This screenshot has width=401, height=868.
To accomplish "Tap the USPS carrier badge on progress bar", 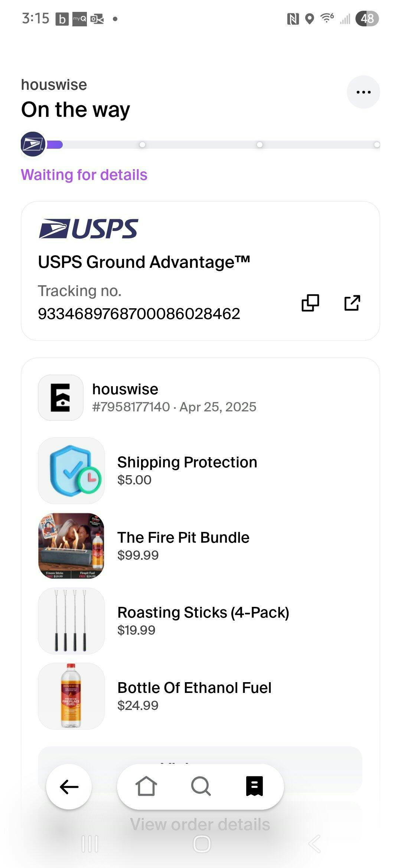I will [33, 144].
